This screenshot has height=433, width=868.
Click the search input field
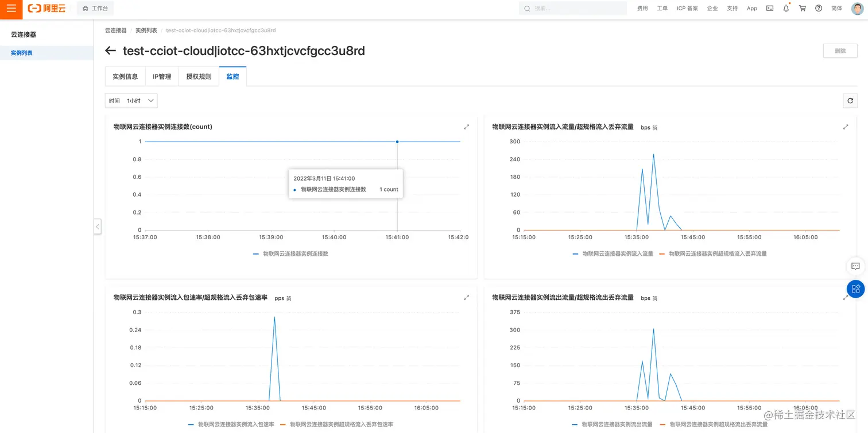(573, 8)
